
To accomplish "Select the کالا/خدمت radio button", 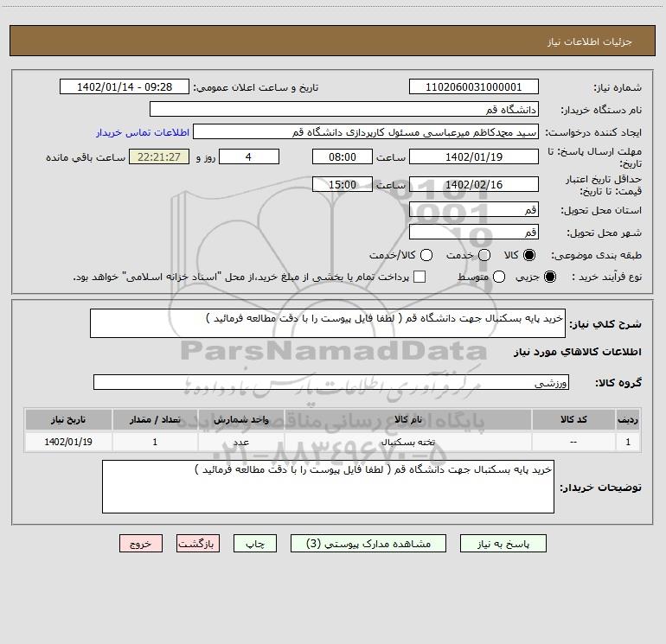I will click(426, 255).
